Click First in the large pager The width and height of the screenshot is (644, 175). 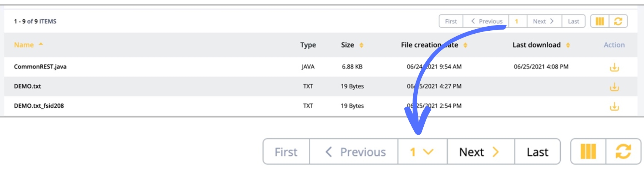click(286, 152)
